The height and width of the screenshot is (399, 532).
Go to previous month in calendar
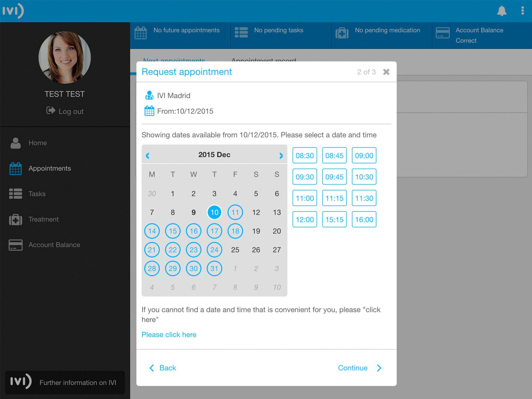tap(148, 156)
